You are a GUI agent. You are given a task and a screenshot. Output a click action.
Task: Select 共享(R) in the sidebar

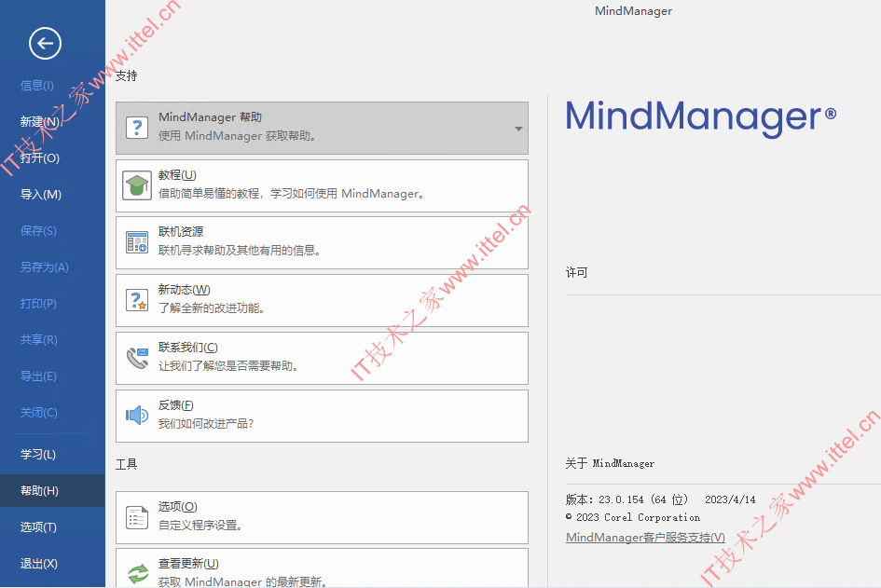point(39,340)
